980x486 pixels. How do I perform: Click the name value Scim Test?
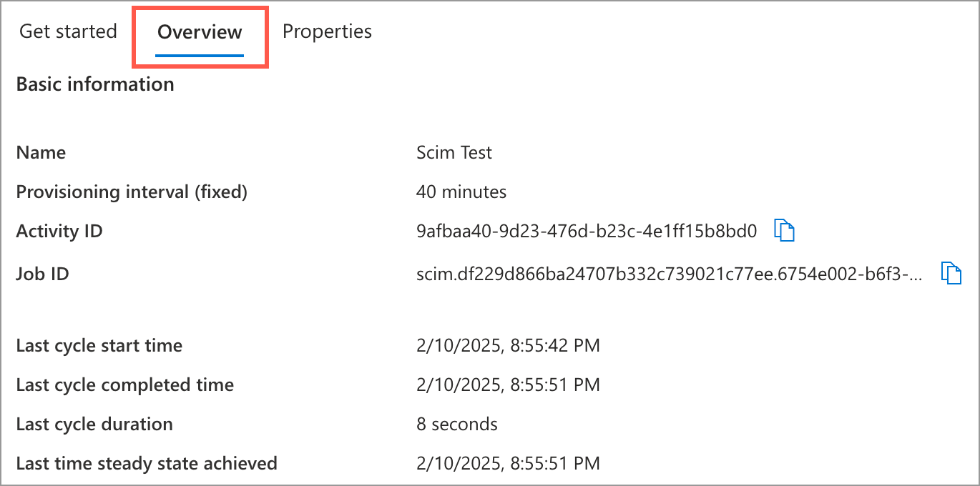point(454,152)
